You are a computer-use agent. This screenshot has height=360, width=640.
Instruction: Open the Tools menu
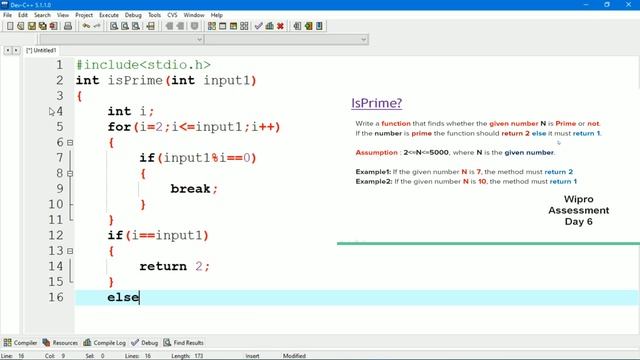tap(154, 15)
